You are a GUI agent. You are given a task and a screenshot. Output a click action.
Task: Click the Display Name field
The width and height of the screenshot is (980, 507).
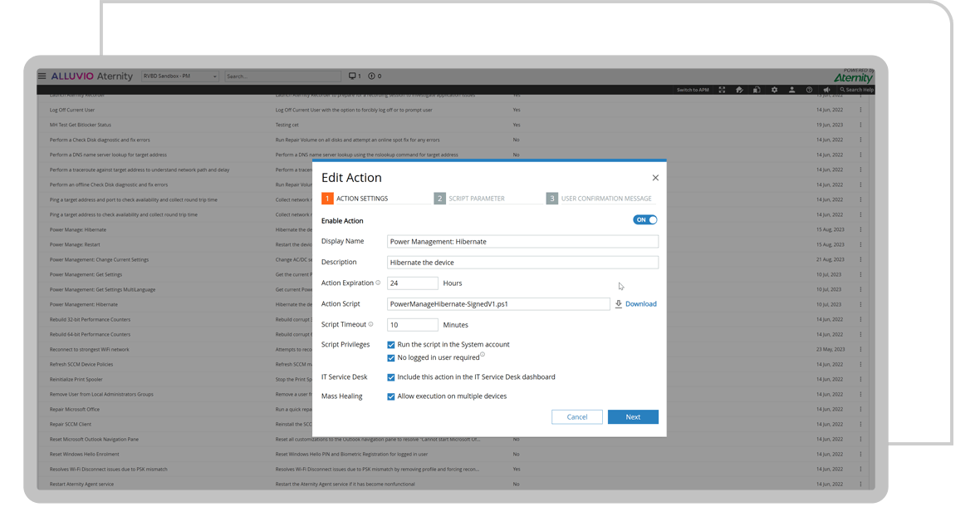coord(522,241)
